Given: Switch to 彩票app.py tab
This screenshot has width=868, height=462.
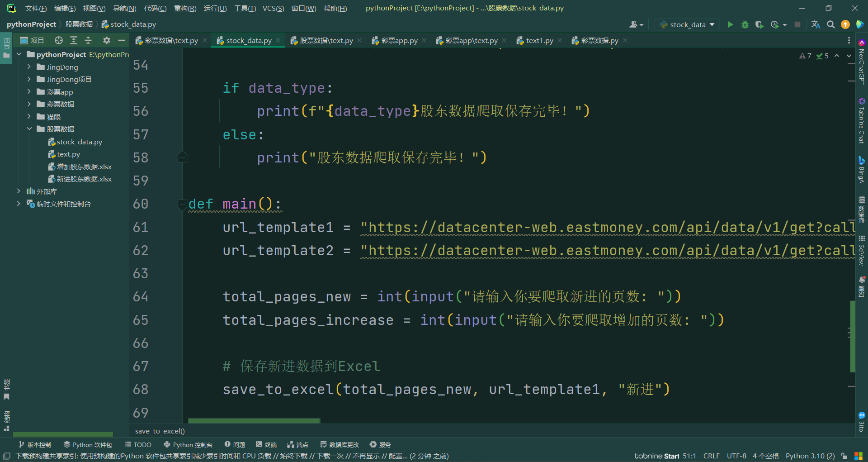Looking at the screenshot, I should (400, 40).
